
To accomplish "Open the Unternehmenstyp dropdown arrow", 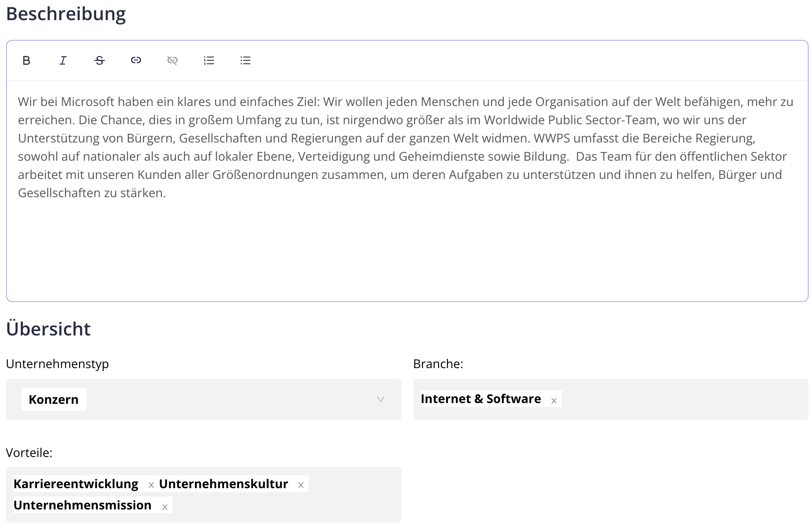I will (381, 399).
